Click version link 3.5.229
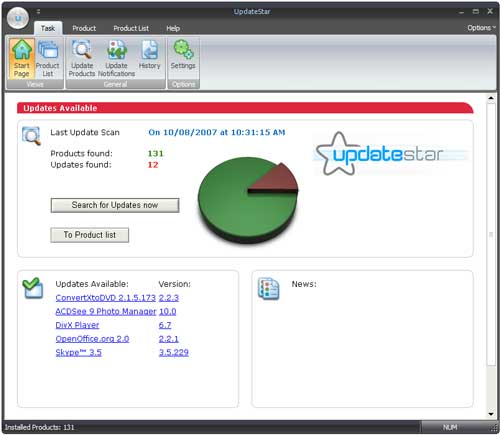Viewport: 500px width, 435px height. (174, 352)
